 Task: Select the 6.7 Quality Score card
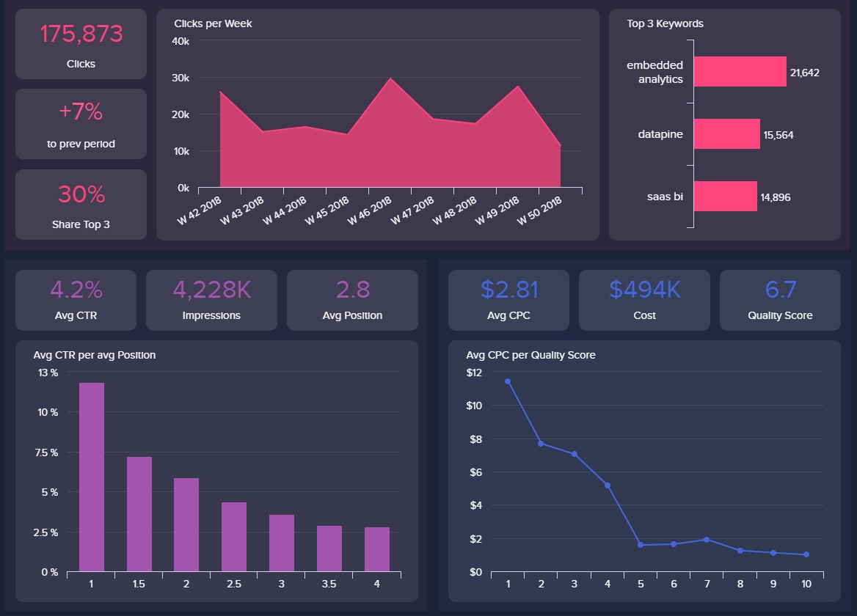(780, 300)
